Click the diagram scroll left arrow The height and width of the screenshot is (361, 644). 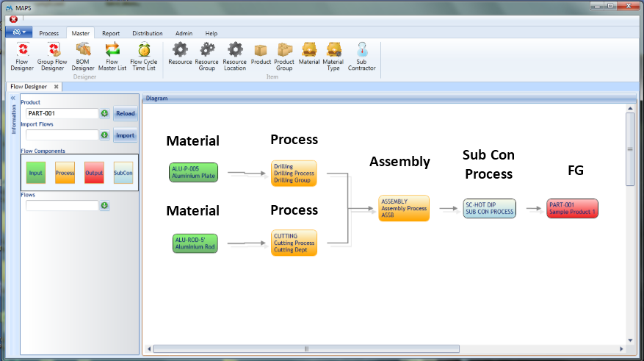tap(149, 349)
